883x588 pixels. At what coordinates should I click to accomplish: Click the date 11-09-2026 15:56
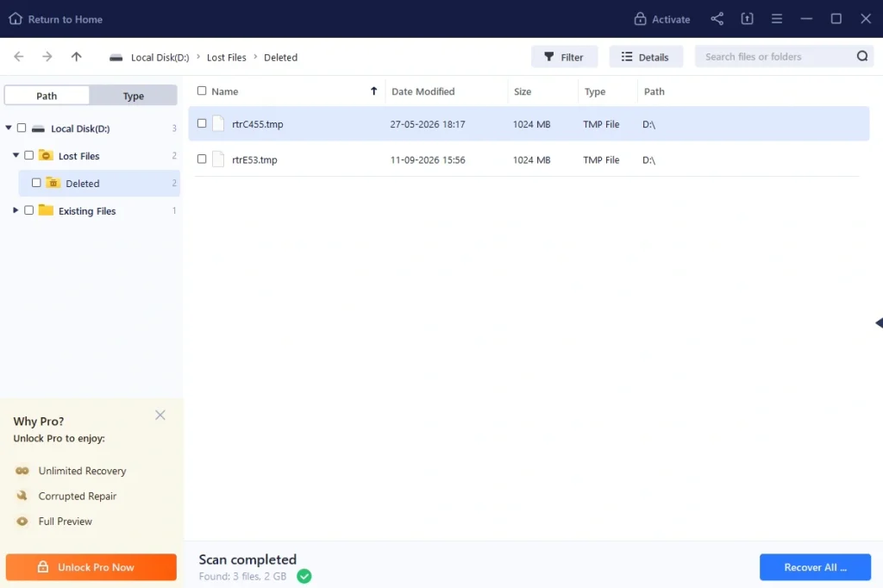[x=428, y=160]
